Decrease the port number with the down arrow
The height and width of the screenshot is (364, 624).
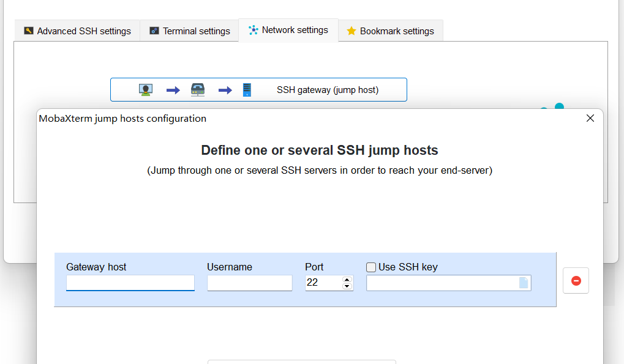coord(347,286)
